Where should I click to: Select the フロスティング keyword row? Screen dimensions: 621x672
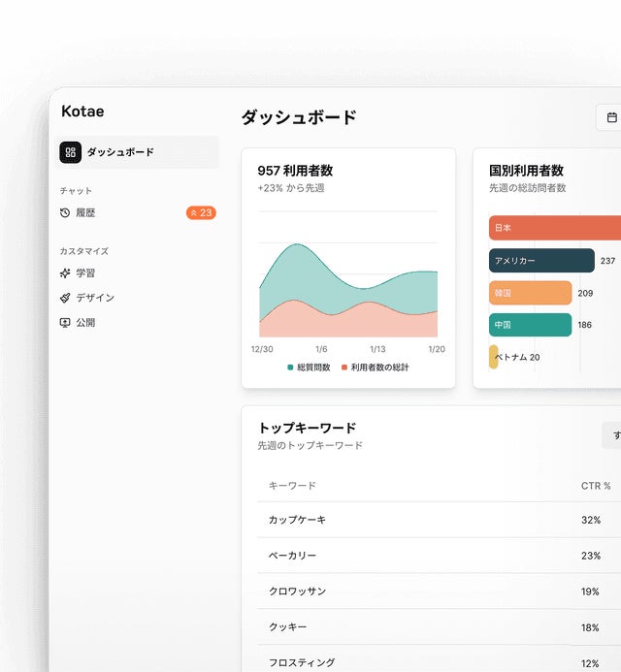coord(440,658)
